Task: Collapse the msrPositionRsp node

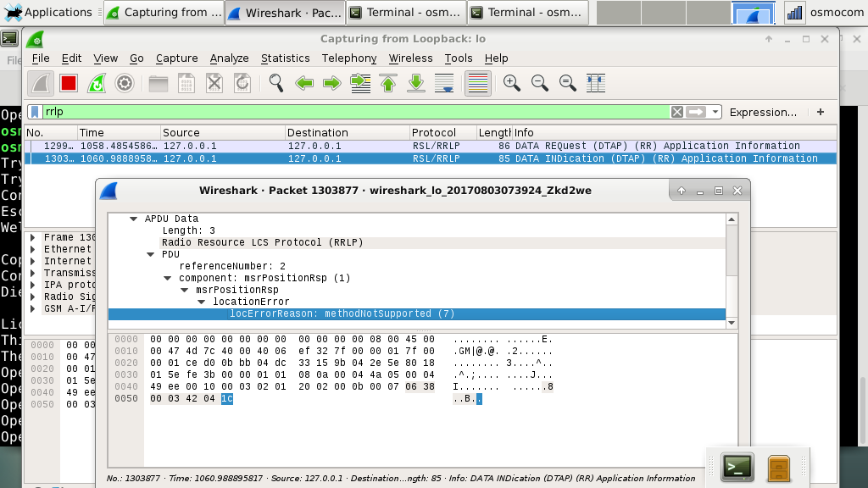Action: (x=185, y=290)
